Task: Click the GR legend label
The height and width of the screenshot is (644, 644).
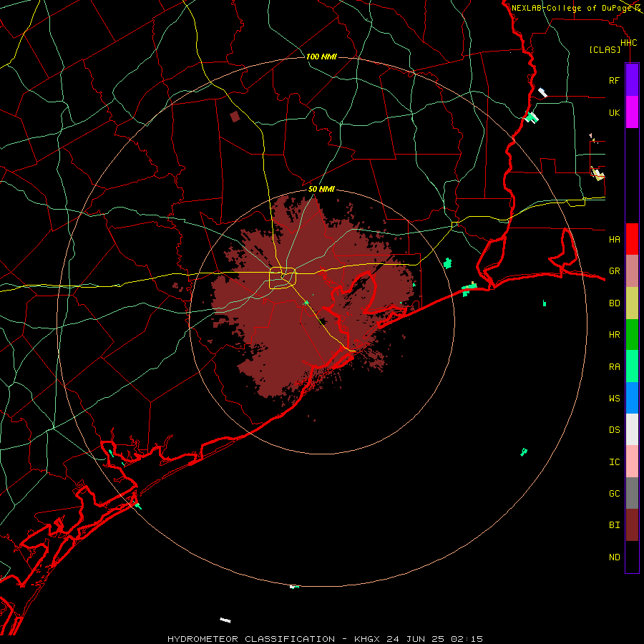Action: 614,271
